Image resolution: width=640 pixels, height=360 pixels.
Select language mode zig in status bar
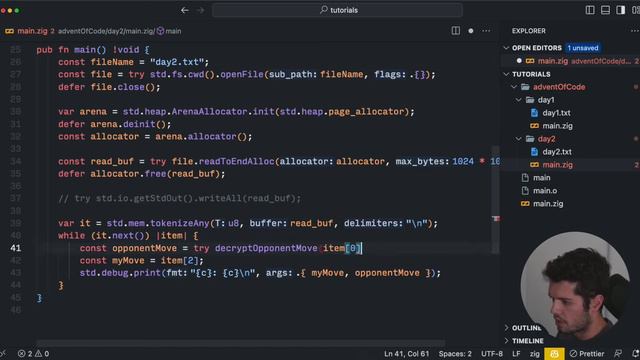[x=535, y=353]
